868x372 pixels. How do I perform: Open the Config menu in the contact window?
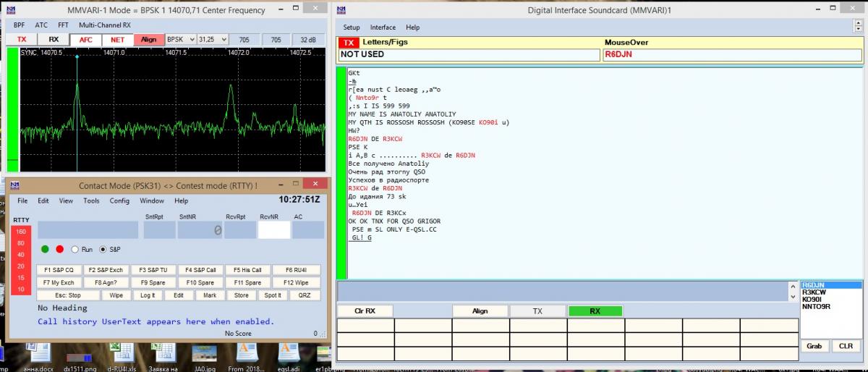119,200
